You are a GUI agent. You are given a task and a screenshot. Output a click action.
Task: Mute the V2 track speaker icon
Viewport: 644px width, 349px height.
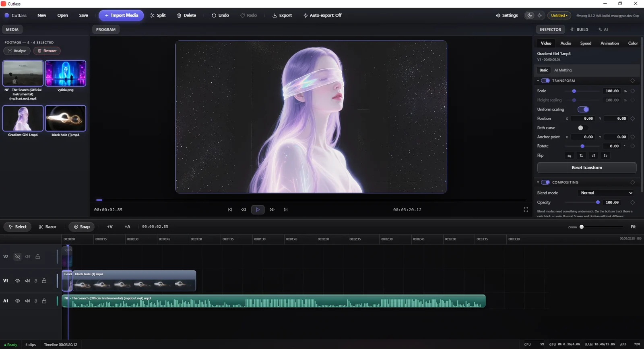click(28, 257)
